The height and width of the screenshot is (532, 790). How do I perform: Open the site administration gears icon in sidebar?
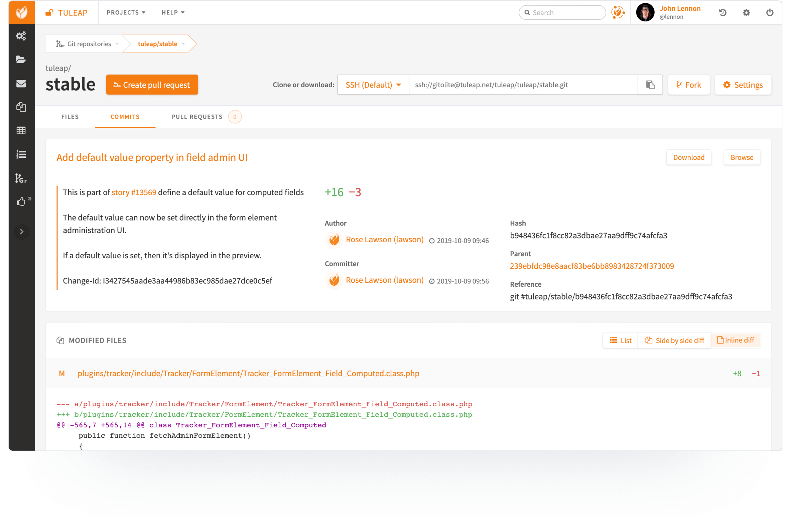pyautogui.click(x=21, y=36)
